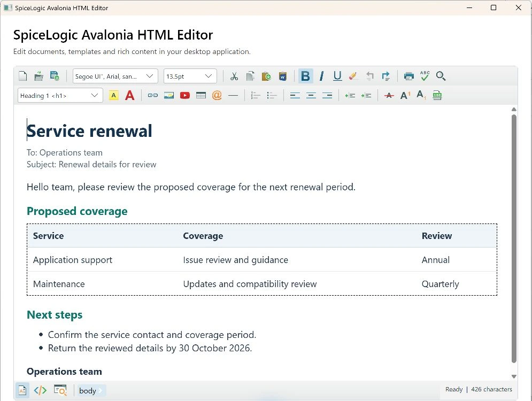Insert a horizontal rule line
Screen dimensions: 532x401
(233, 96)
